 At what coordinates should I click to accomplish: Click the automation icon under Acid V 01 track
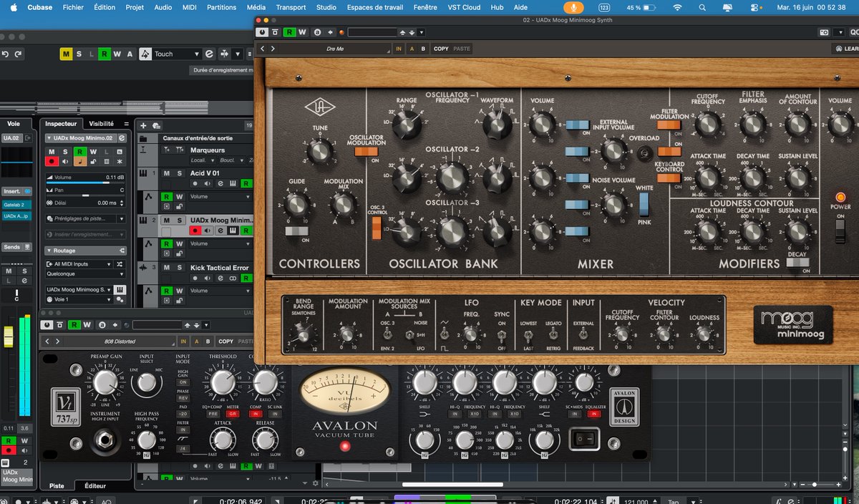click(148, 197)
